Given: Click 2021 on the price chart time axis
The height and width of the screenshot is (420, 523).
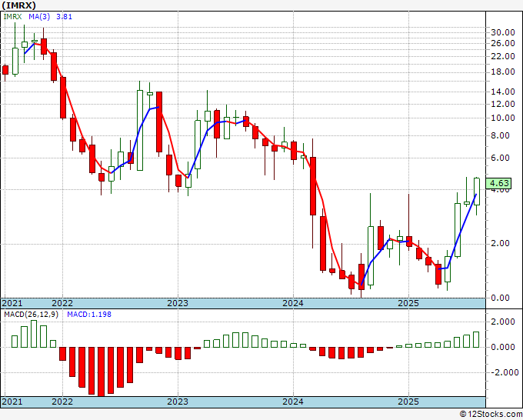Looking at the screenshot, I should click(x=12, y=303).
